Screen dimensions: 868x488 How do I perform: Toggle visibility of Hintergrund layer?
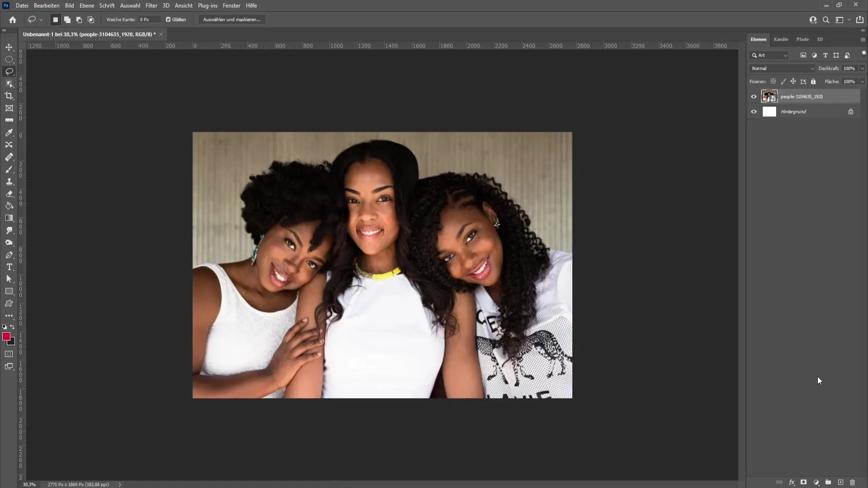[754, 112]
